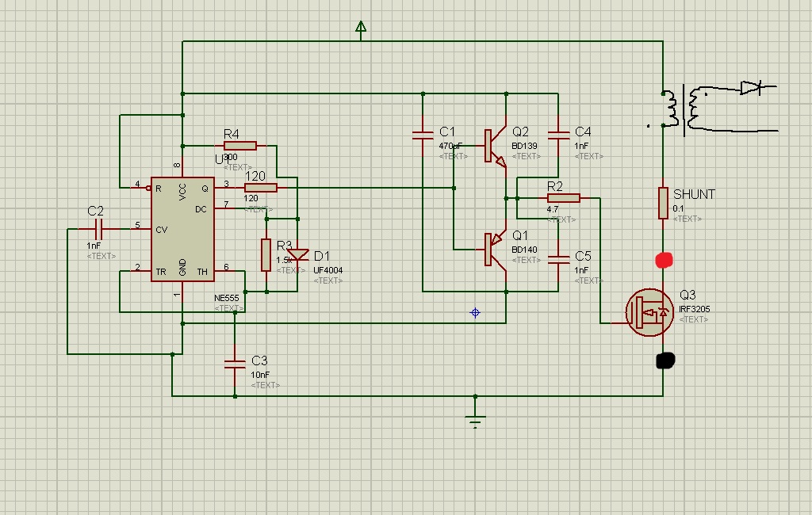Select the R2 4.7 ohm gate resistor
The image size is (812, 515).
pos(563,198)
